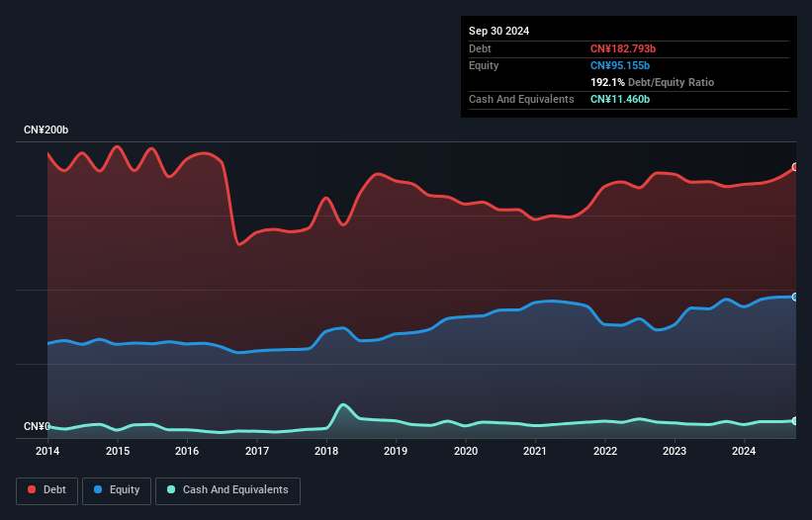Click the red Debt endpoint marker
812x520 pixels.
click(795, 167)
